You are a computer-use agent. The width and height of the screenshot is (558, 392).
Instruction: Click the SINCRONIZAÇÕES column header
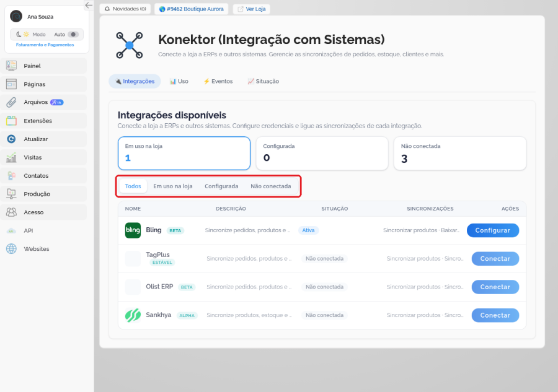click(430, 209)
